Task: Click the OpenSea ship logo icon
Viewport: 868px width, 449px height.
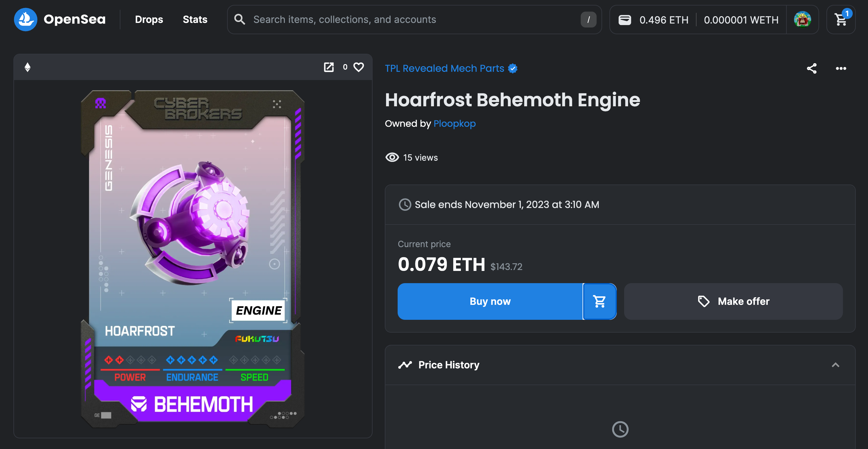Action: pos(25,20)
